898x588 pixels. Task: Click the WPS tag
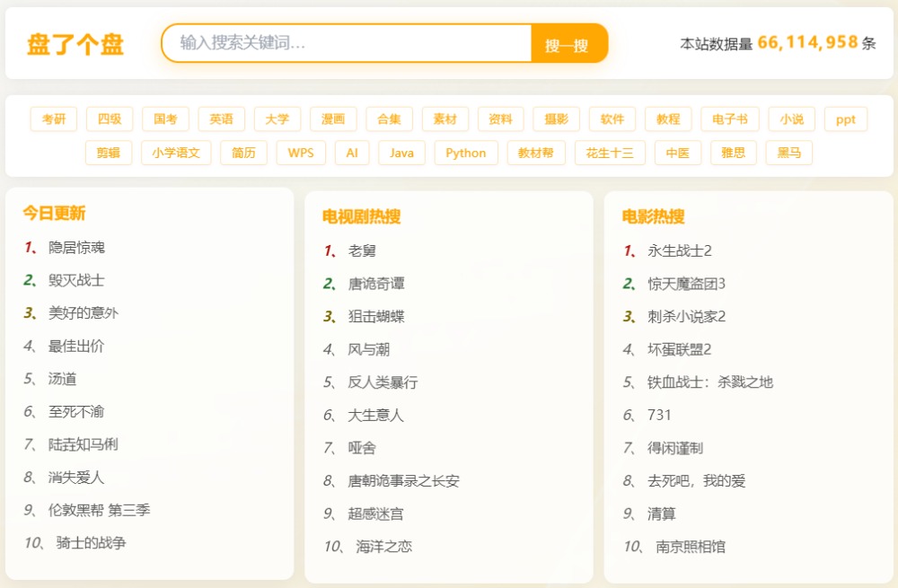[301, 153]
